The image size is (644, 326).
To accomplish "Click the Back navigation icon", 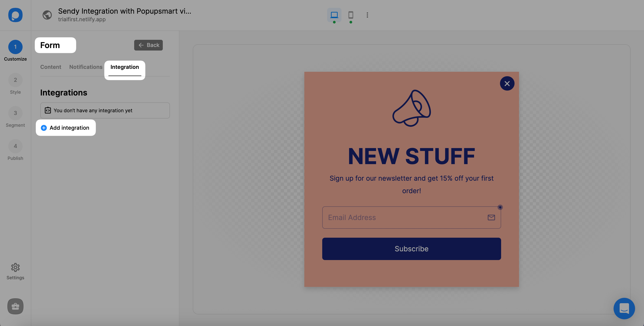I will click(x=140, y=45).
